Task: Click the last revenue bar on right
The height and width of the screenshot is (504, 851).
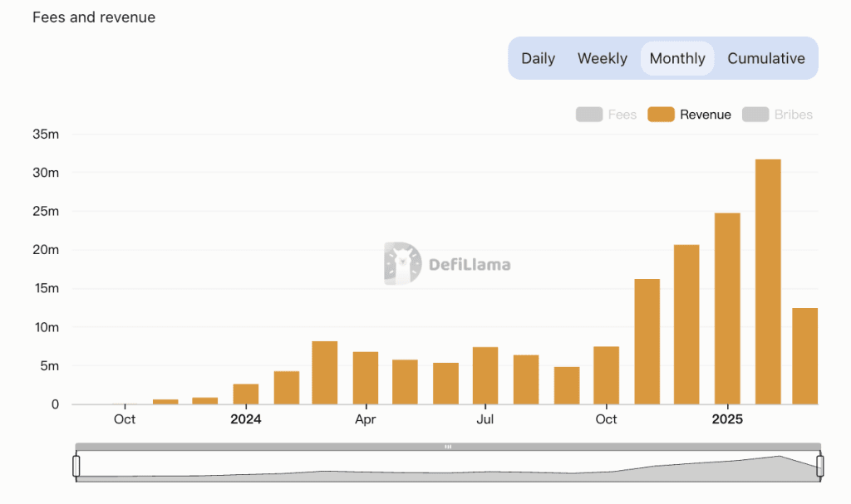Action: click(x=804, y=356)
